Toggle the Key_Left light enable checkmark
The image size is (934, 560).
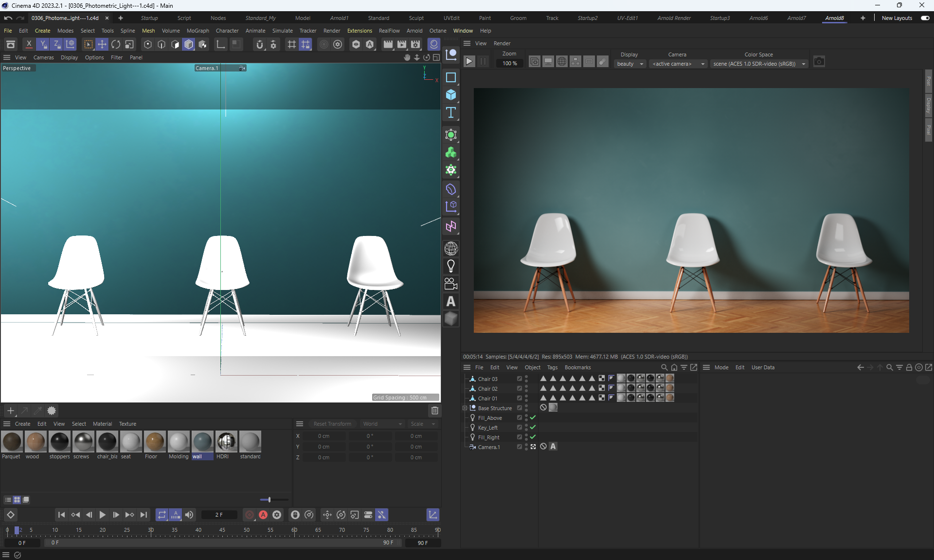pos(533,427)
